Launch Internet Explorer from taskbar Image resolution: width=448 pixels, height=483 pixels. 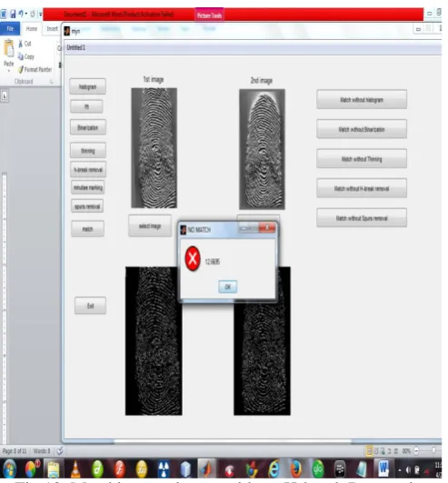click(x=274, y=469)
